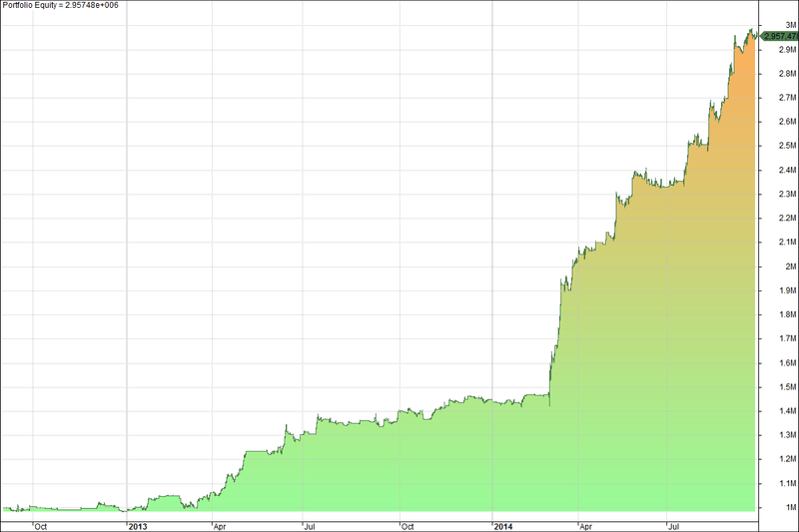The width and height of the screenshot is (799, 532).
Task: Click the Oct label preceding 2013
Action: point(41,526)
